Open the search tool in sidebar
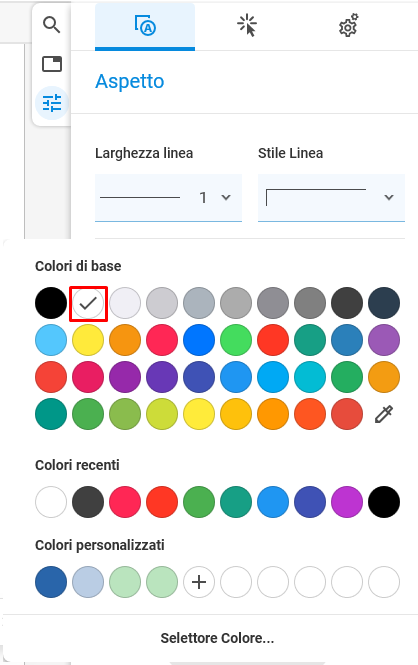The width and height of the screenshot is (418, 665). point(52,25)
